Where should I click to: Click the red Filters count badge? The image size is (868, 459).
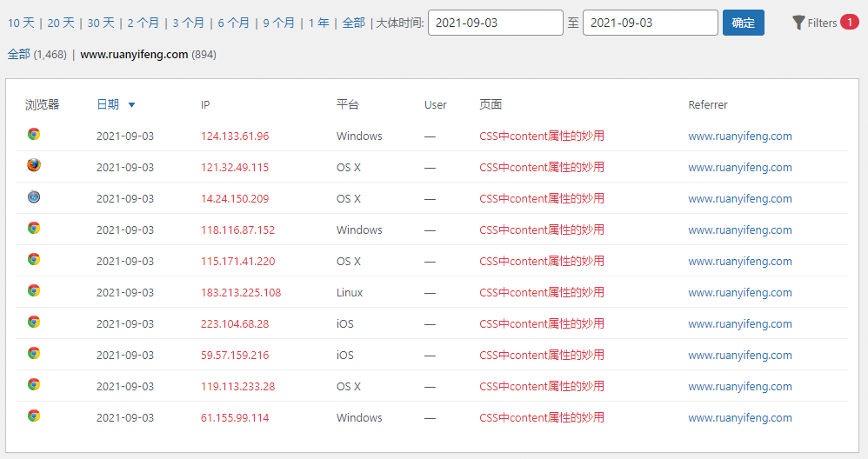click(x=849, y=22)
